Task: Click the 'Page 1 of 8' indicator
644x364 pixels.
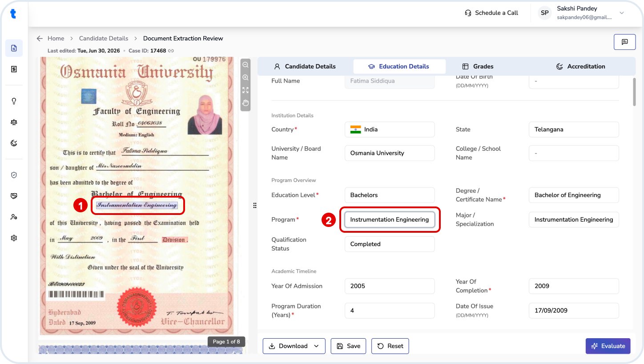Action: coord(226,342)
